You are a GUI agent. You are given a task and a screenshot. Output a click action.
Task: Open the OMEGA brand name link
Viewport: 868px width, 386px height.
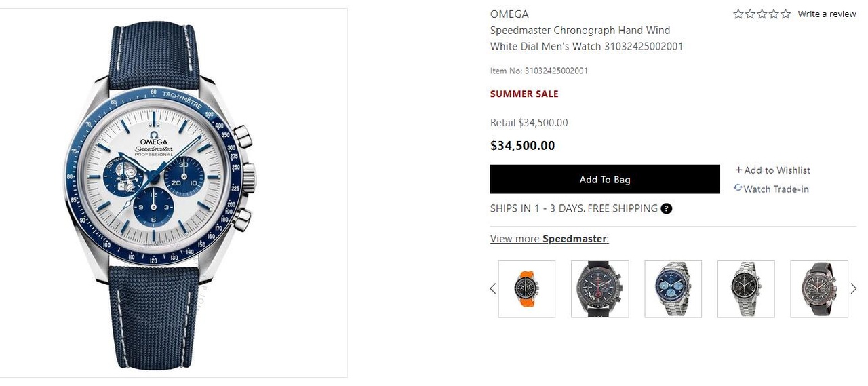point(509,14)
